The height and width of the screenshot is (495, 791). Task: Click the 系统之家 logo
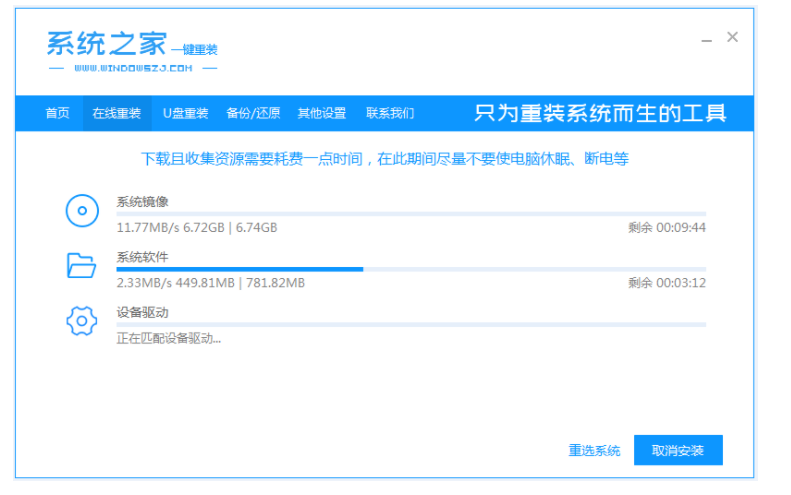(x=107, y=45)
